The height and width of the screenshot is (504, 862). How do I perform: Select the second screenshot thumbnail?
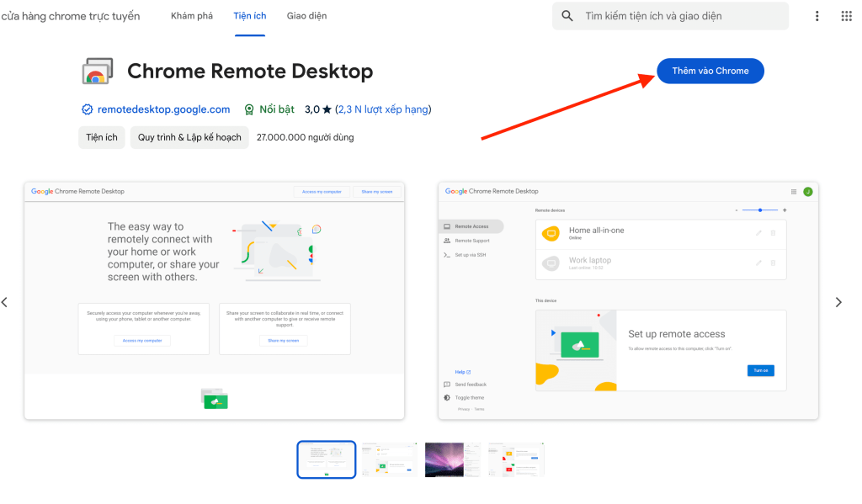tap(389, 459)
